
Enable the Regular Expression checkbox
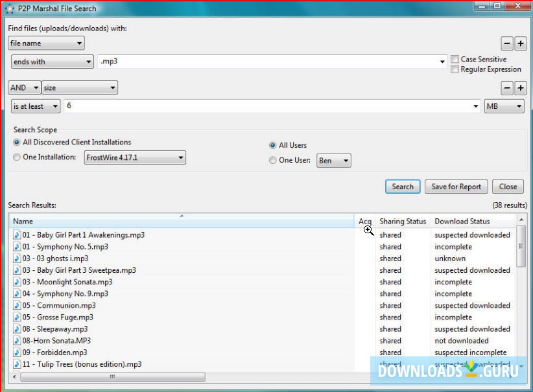455,69
